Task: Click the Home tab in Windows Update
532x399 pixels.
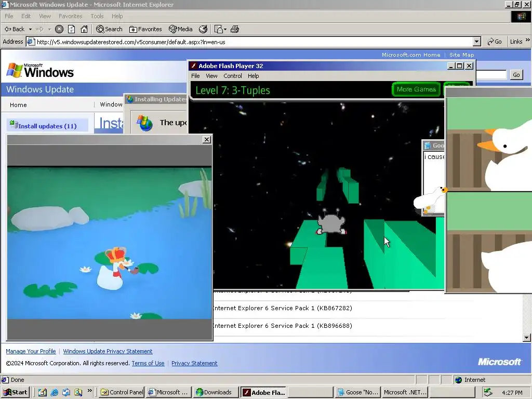Action: pos(18,105)
